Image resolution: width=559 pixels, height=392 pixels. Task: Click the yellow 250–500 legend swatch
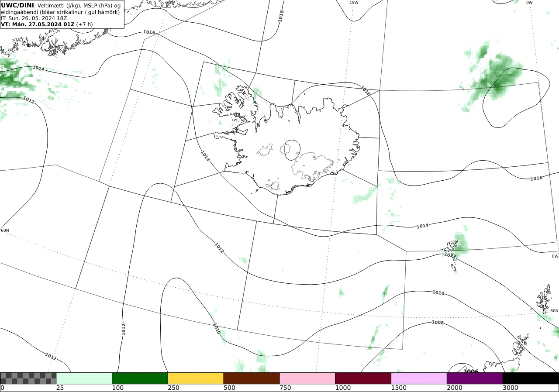196,378
